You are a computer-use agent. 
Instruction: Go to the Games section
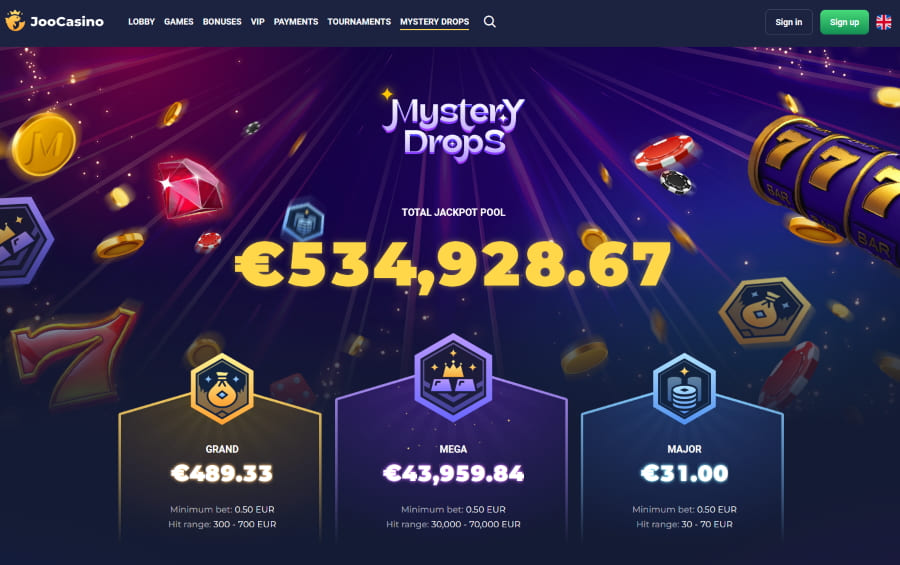pyautogui.click(x=179, y=22)
